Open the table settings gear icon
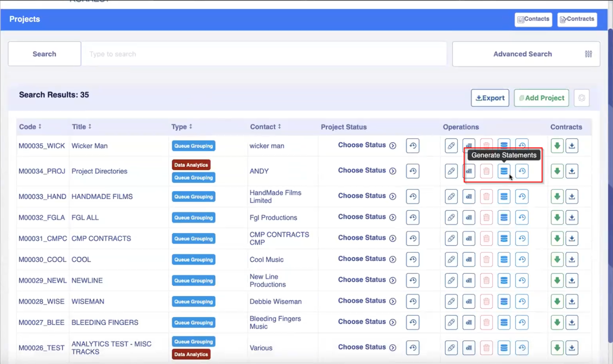 (581, 98)
